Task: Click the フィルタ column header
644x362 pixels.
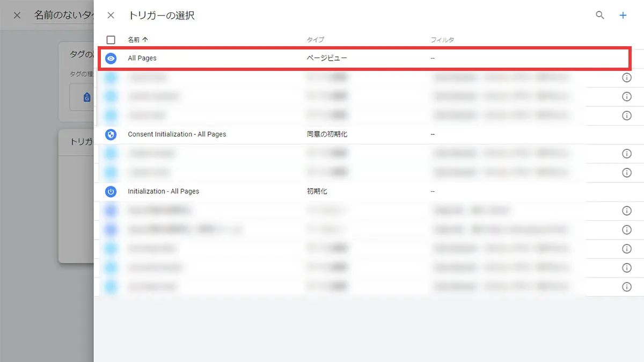Action: (442, 40)
